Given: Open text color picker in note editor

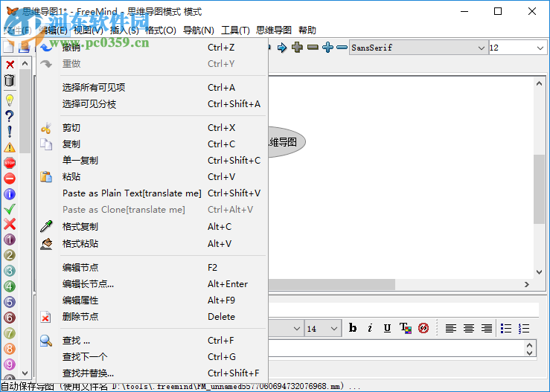Looking at the screenshot, I should point(406,328).
